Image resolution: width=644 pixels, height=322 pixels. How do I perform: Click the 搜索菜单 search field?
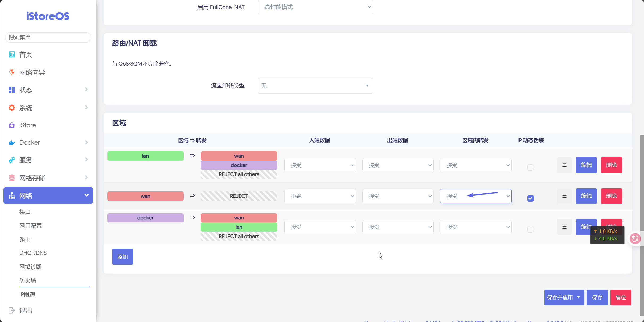point(48,37)
